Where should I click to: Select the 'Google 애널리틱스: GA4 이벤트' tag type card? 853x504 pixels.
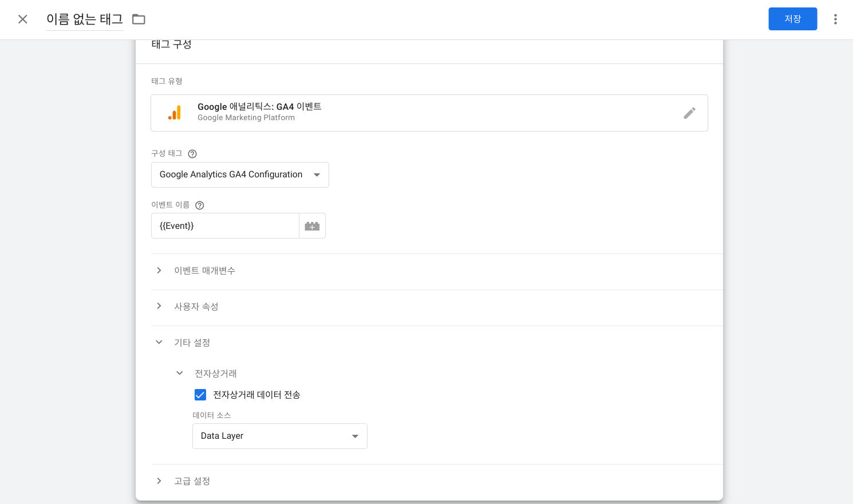(429, 113)
